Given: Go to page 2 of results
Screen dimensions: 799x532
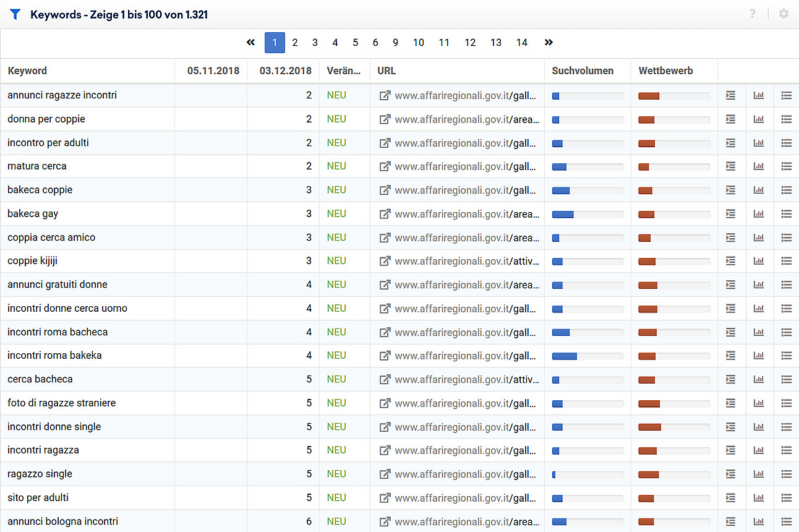Looking at the screenshot, I should click(295, 43).
